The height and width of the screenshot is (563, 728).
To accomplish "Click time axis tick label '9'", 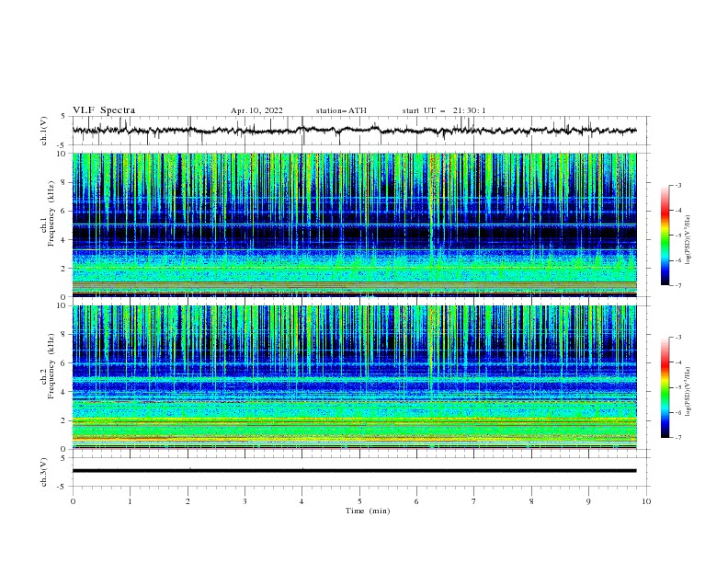I will (x=588, y=501).
